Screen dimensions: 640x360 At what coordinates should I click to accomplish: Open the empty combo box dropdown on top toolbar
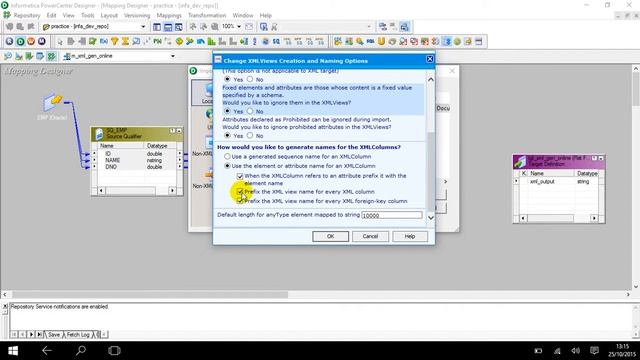(369, 27)
